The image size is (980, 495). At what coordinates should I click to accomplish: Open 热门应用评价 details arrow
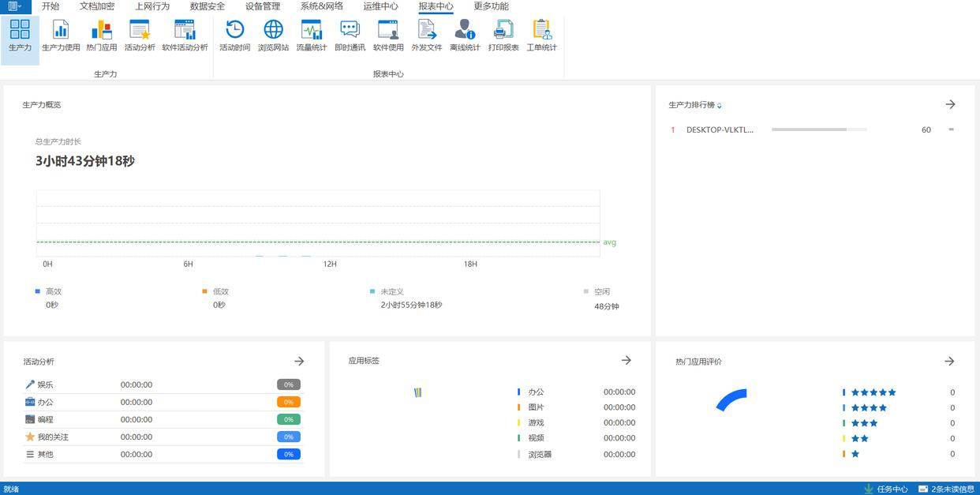coord(949,361)
